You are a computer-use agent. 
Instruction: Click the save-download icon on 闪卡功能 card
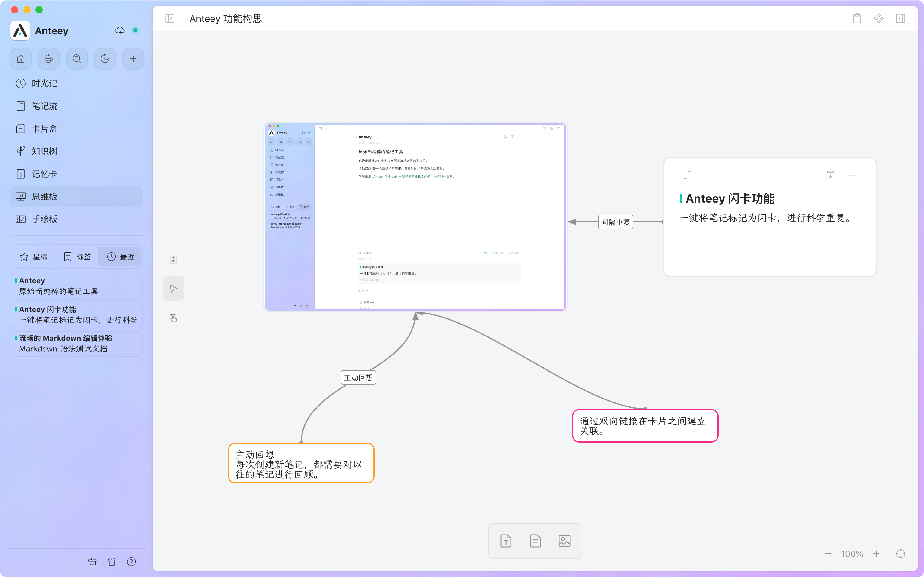point(831,175)
